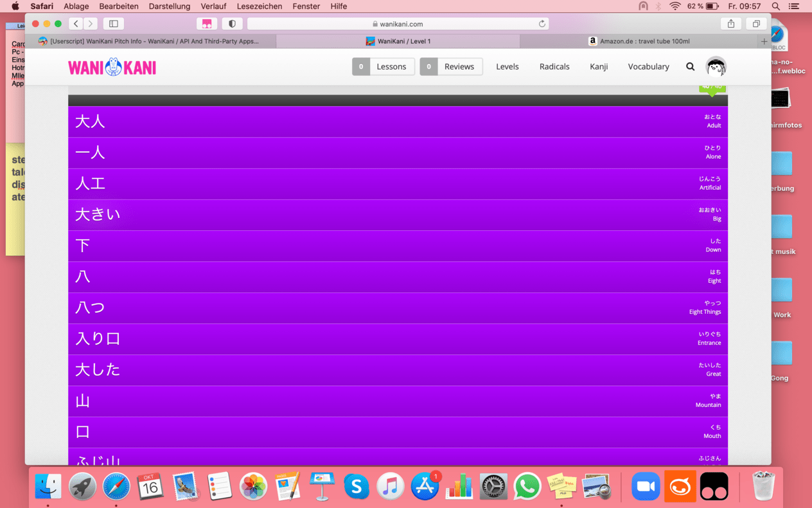Click the wanikani.com address bar
Viewport: 812px width, 508px height.
(398, 24)
